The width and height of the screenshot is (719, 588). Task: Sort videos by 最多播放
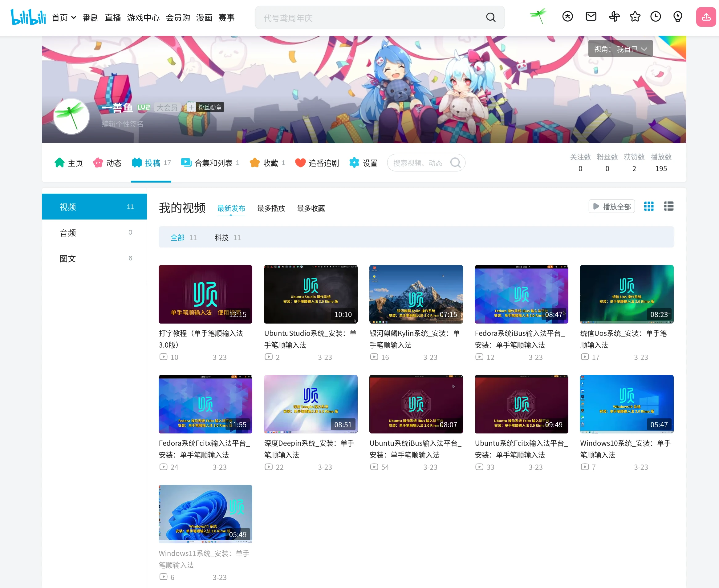[x=271, y=208]
